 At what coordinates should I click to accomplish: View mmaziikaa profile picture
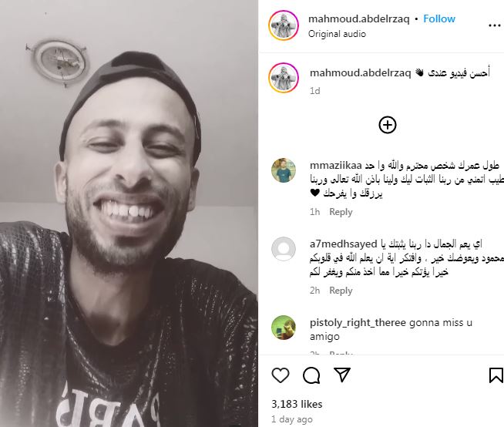click(284, 170)
